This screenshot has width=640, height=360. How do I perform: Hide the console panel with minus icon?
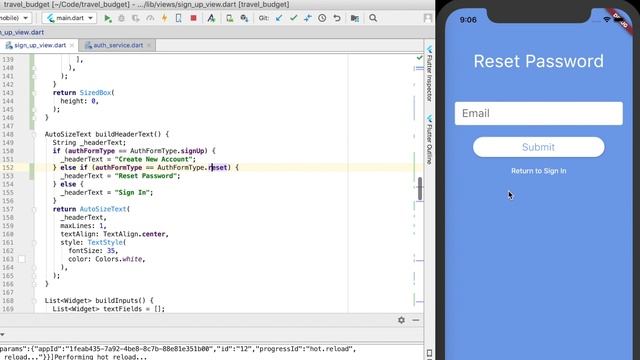(x=416, y=320)
